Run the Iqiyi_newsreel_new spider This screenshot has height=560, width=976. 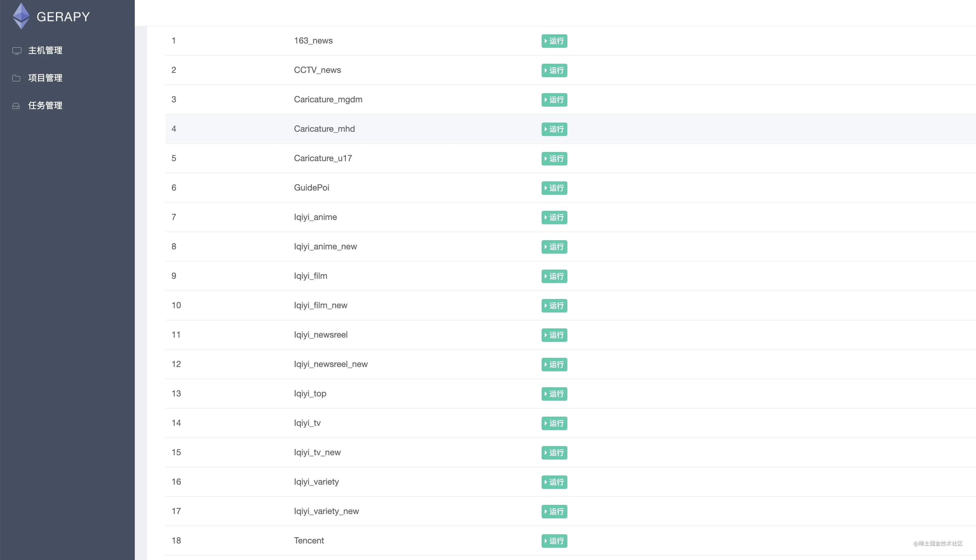[554, 365]
